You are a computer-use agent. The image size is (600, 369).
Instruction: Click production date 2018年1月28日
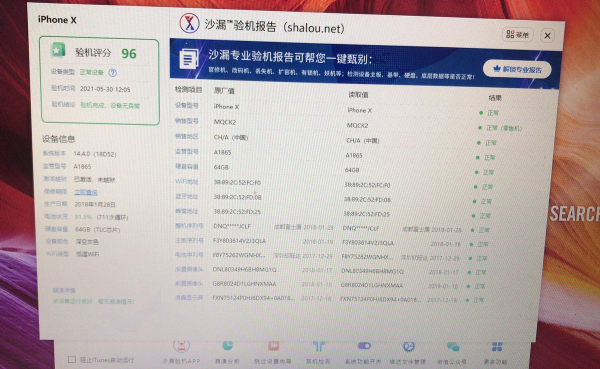95,204
